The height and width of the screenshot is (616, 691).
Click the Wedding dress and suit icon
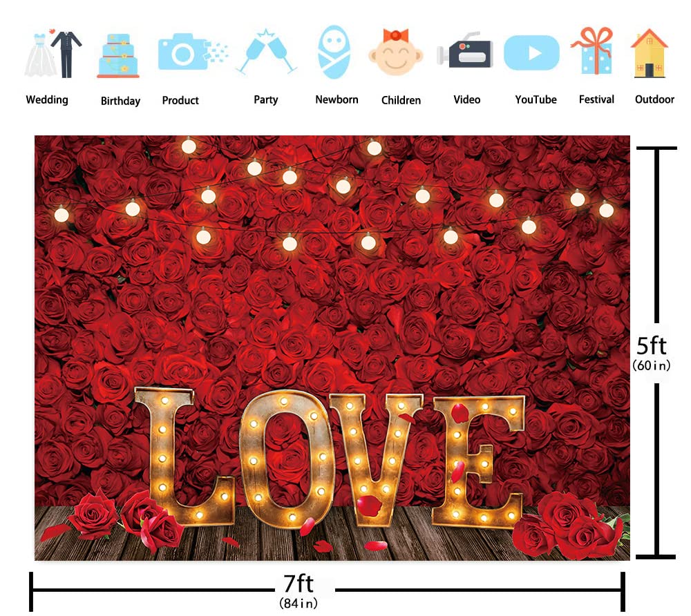[x=53, y=54]
